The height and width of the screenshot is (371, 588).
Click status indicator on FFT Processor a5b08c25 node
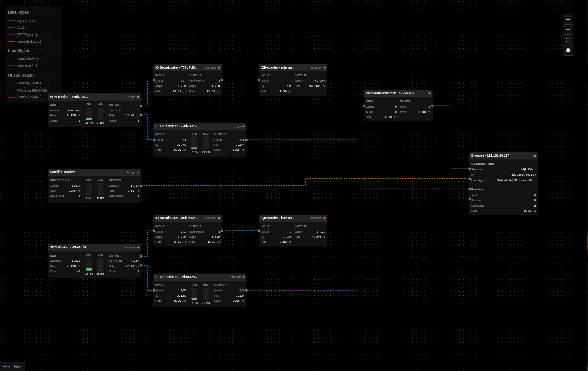pos(244,277)
